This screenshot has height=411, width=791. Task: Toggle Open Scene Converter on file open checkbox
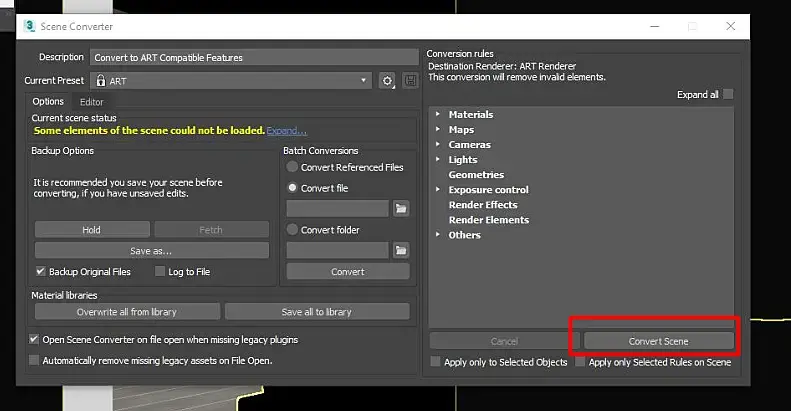[x=34, y=339]
